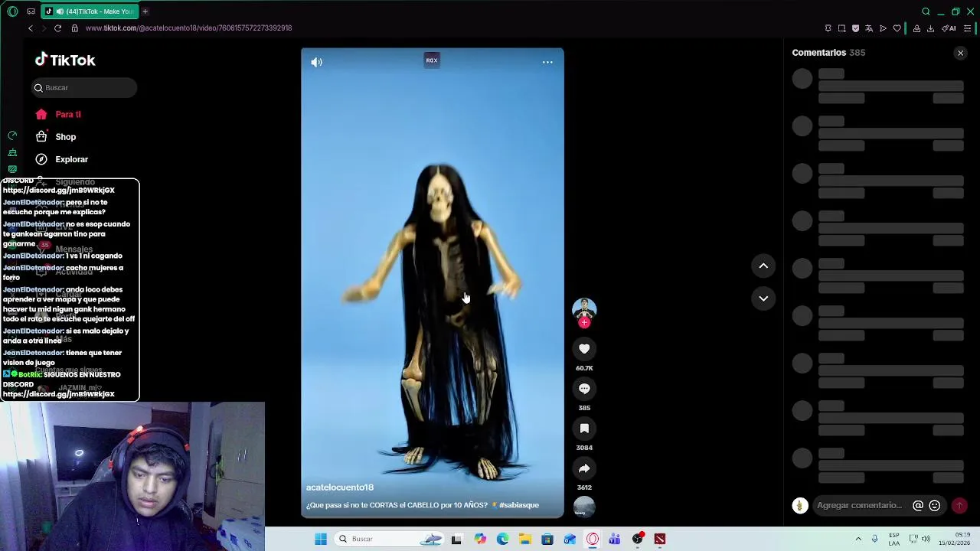Add page to bookmarks heart icon
Viewport: 980px width, 551px height.
(897, 28)
